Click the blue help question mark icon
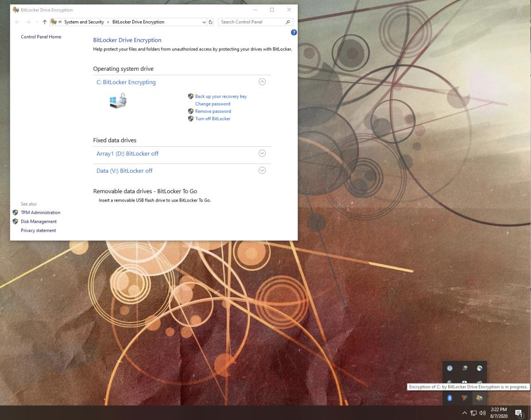The height and width of the screenshot is (420, 531). click(294, 32)
